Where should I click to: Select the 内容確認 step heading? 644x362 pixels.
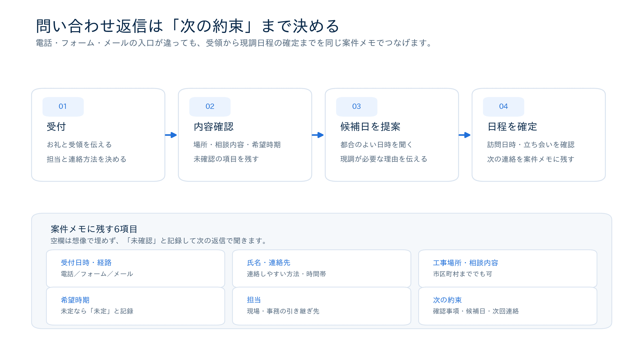click(214, 127)
